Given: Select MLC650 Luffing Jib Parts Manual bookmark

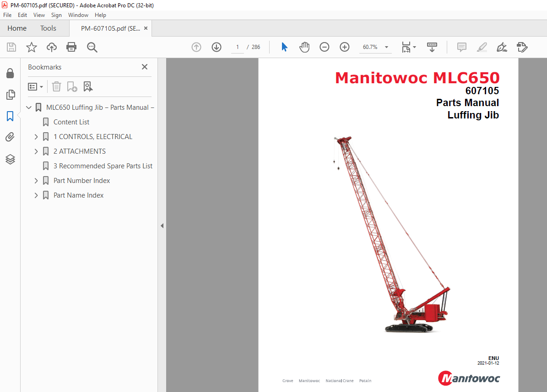Looking at the screenshot, I should pos(100,107).
